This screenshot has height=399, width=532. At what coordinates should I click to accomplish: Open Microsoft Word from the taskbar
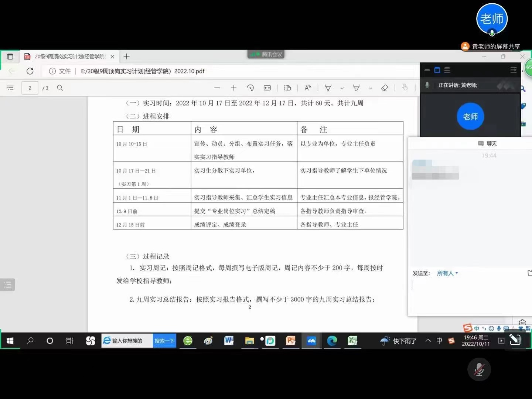coord(229,341)
